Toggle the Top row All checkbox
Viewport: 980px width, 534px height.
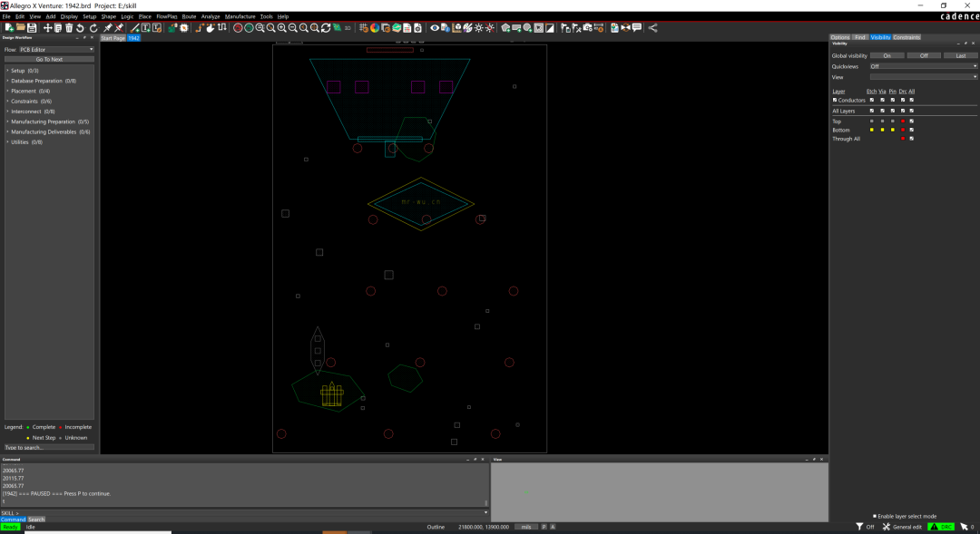click(x=911, y=121)
